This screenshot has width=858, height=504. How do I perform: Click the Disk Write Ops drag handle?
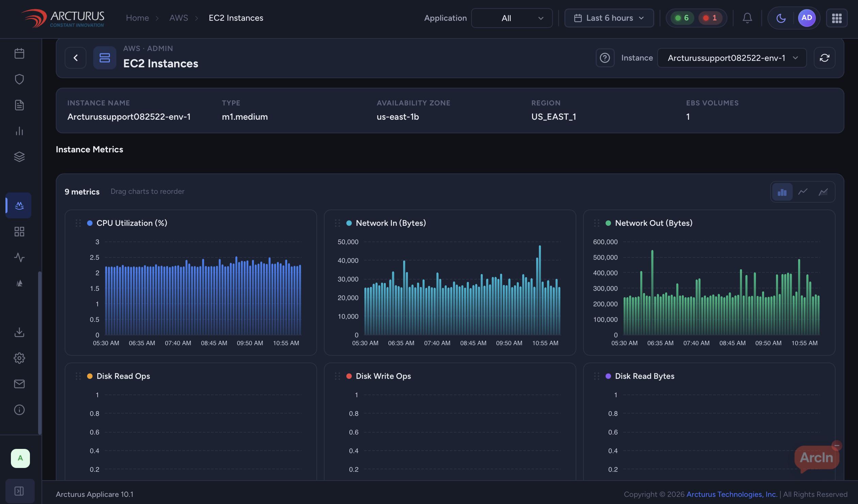click(337, 376)
